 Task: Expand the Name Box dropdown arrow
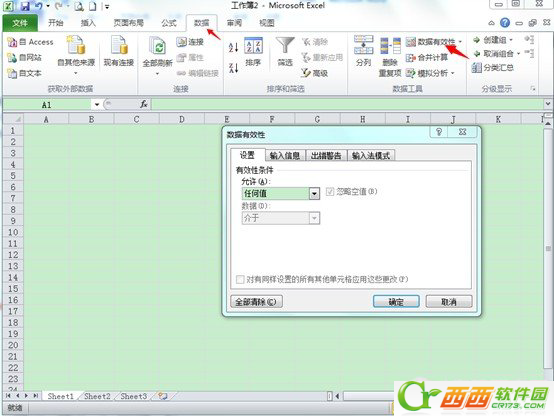coord(96,105)
